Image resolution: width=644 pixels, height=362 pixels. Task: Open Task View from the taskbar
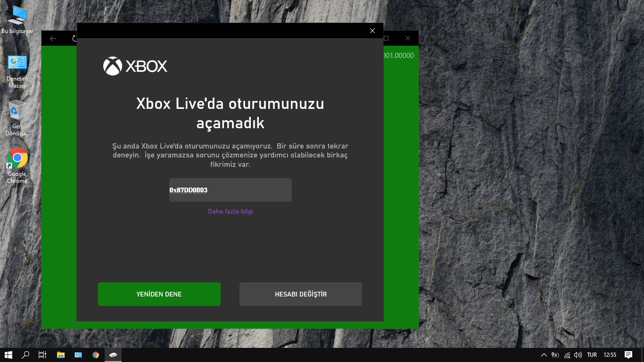click(42, 355)
